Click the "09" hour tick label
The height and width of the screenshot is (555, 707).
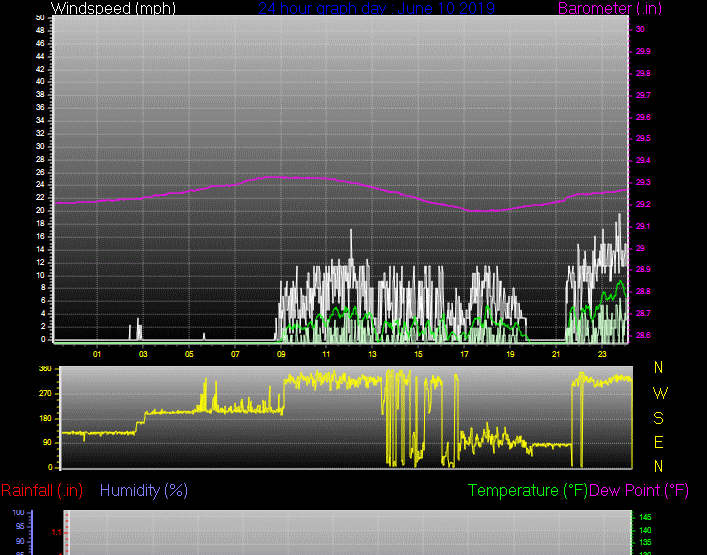click(x=281, y=354)
